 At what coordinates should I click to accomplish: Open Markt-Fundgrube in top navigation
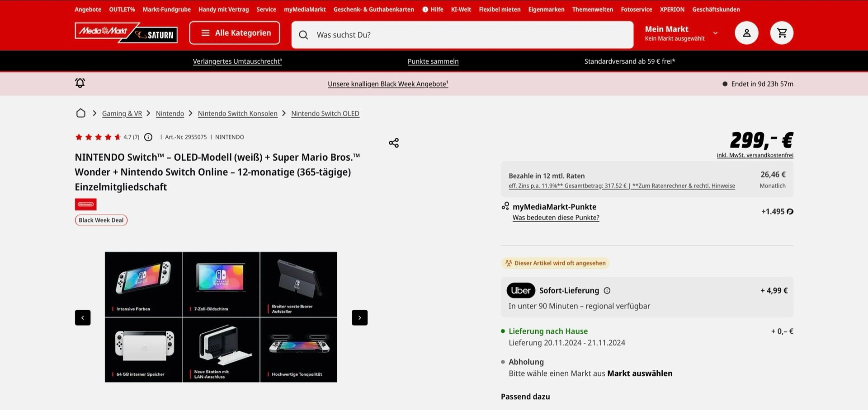(x=167, y=9)
